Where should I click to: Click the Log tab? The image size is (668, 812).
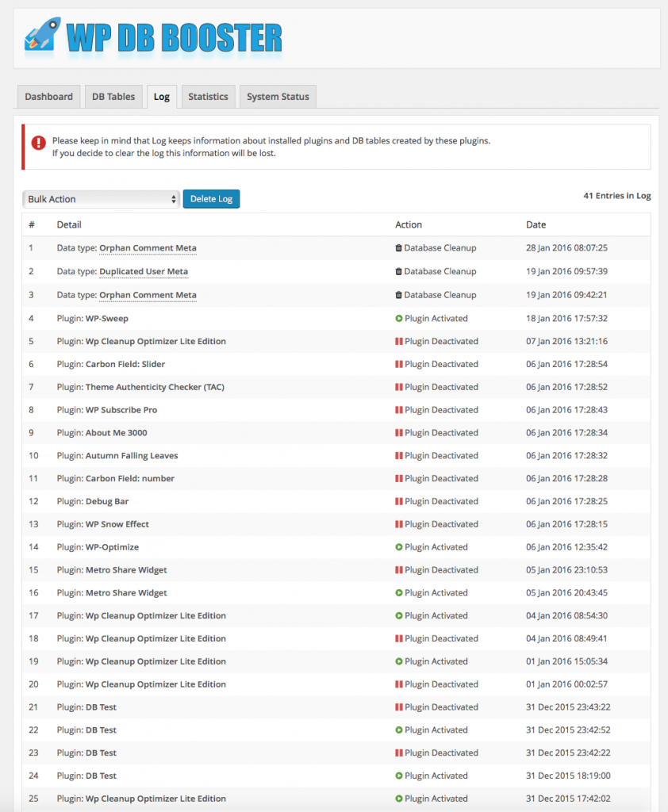click(162, 97)
